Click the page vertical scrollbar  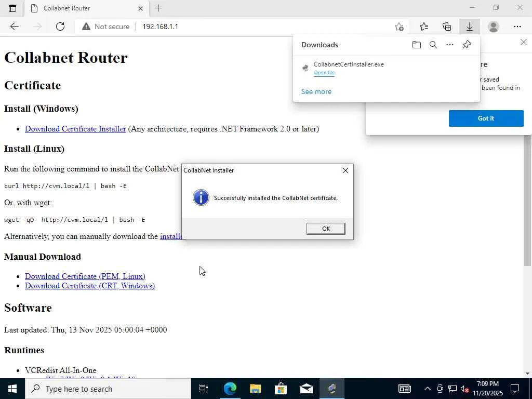528,200
